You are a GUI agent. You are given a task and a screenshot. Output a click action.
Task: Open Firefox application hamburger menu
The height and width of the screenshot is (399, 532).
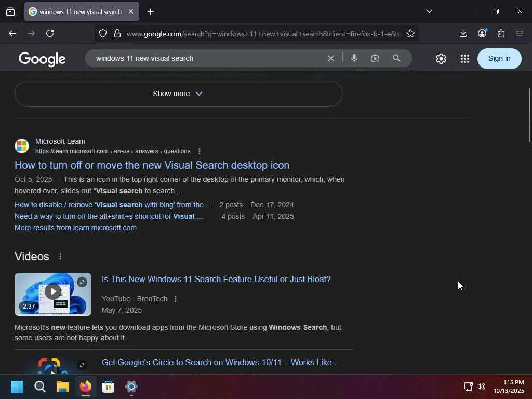click(x=520, y=33)
